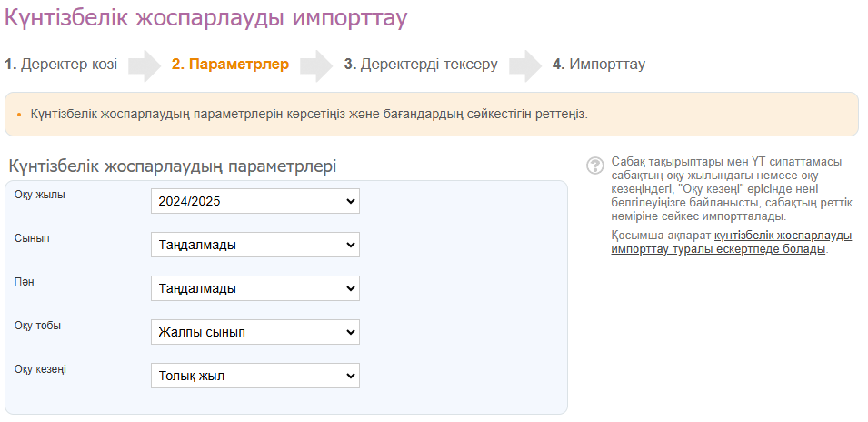Expand the Сынып dropdown
Image resolution: width=868 pixels, height=422 pixels.
(x=254, y=245)
